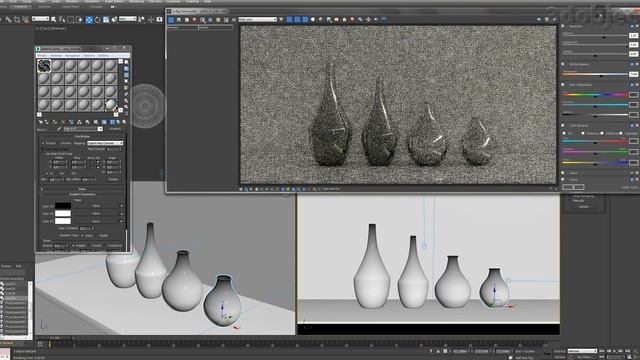The width and height of the screenshot is (640, 360).
Task: Click the Select and Manipulate tool
Action: [x=151, y=19]
